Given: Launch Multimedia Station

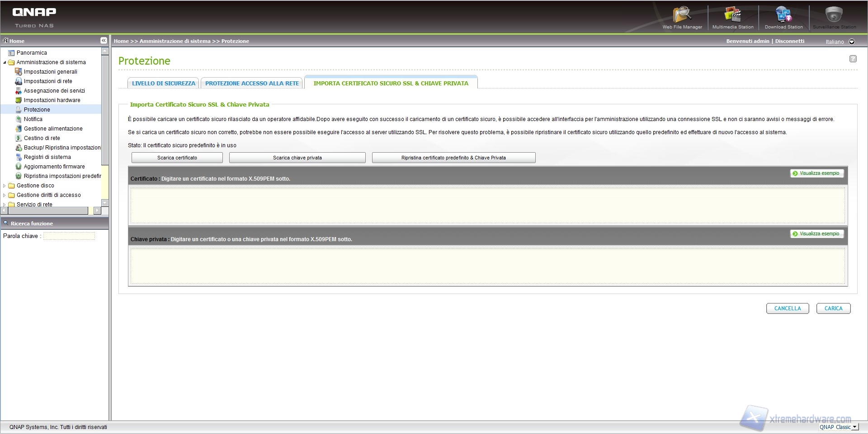Looking at the screenshot, I should pyautogui.click(x=733, y=16).
